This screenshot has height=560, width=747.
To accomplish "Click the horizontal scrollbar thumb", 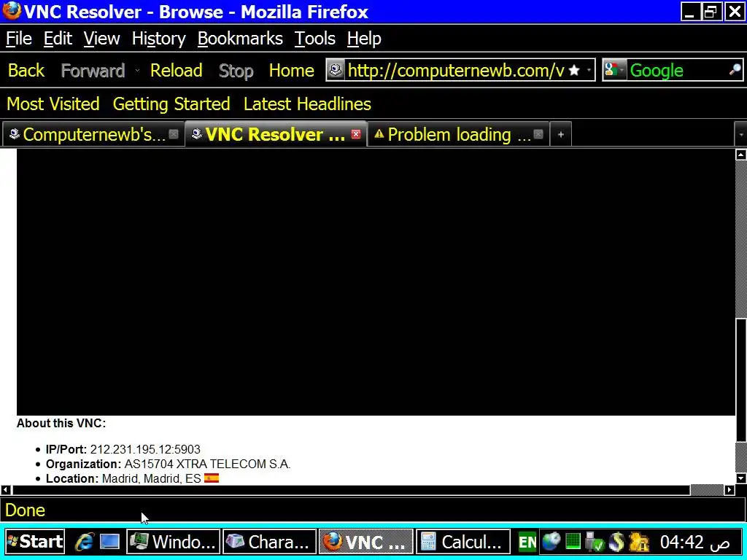I will pos(351,489).
